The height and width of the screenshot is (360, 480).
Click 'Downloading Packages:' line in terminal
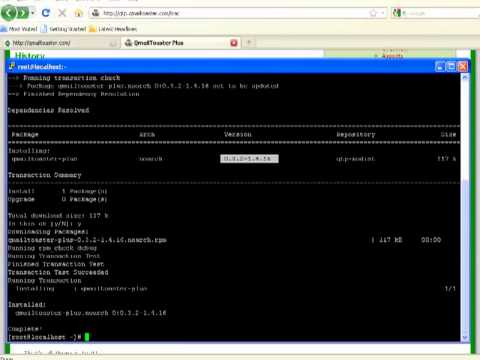pos(48,232)
